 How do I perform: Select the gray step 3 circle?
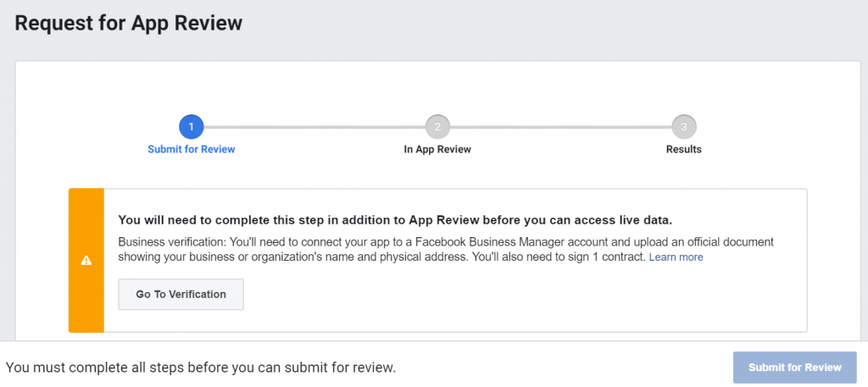[x=683, y=127]
